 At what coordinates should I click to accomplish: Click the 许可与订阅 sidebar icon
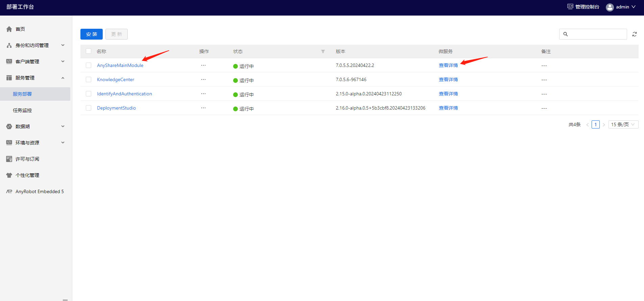click(x=9, y=159)
